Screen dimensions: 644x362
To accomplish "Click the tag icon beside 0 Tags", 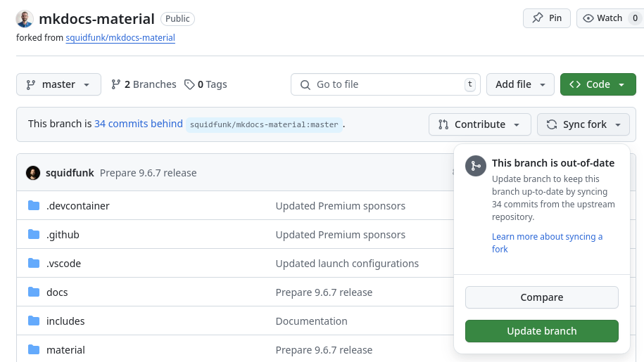I will [189, 84].
